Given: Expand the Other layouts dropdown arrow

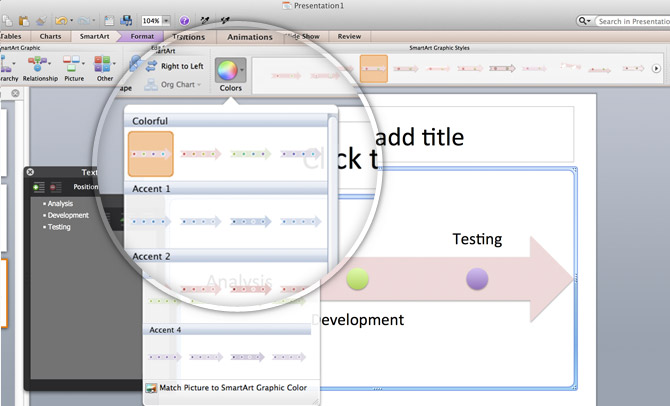Looking at the screenshot, I should pos(114,64).
